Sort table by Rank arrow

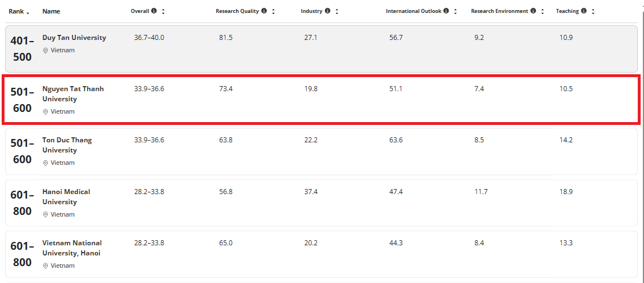click(28, 12)
